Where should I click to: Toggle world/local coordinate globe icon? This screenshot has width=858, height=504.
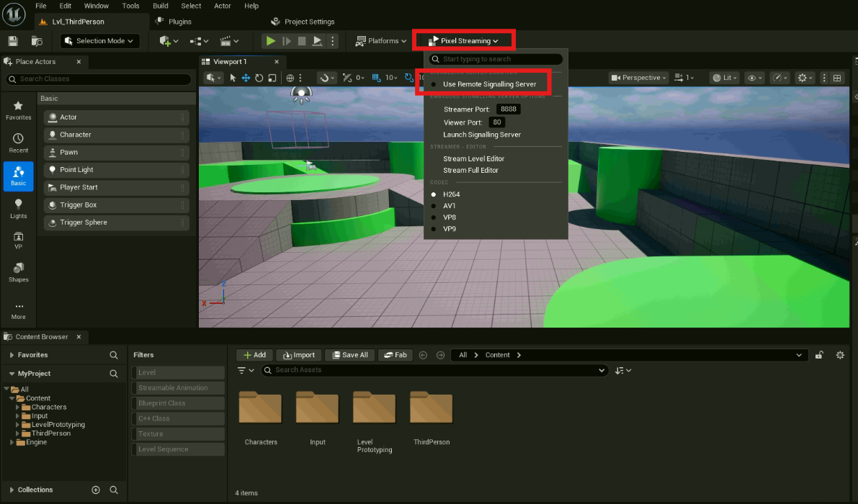point(290,78)
